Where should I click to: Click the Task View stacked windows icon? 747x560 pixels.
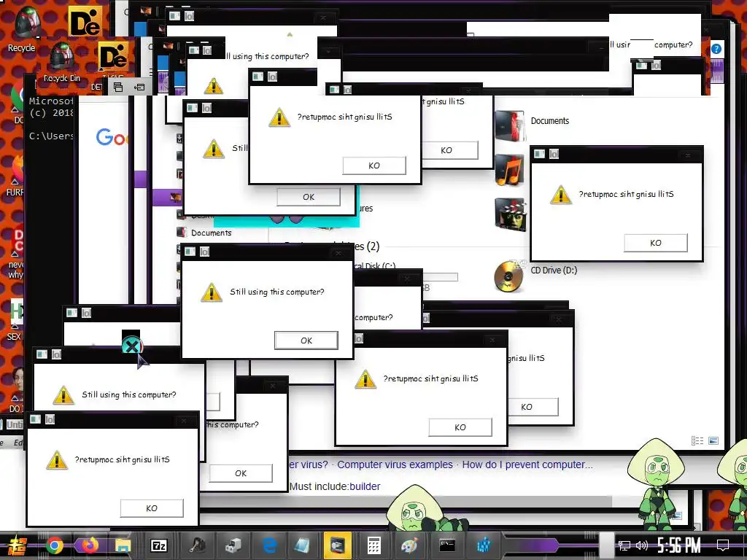coord(118,87)
